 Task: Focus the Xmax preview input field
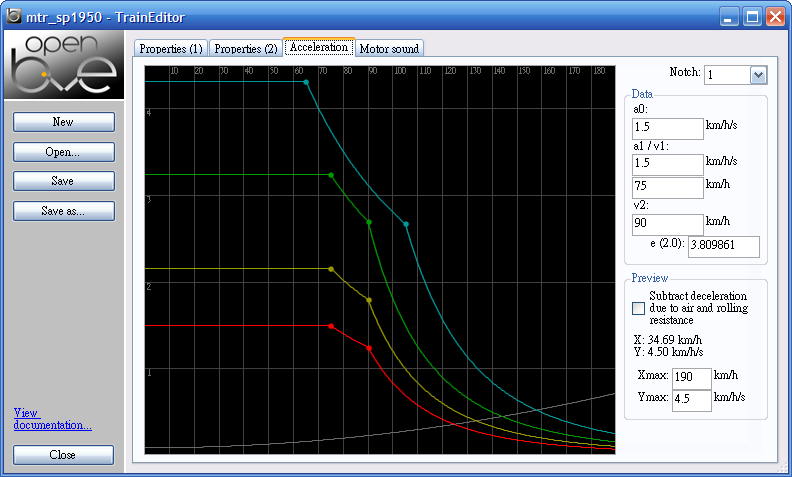pos(690,378)
